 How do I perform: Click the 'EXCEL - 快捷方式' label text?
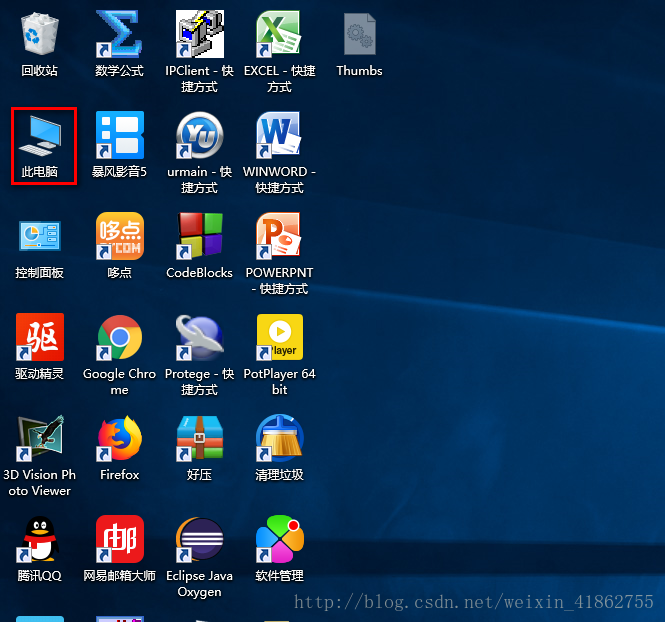click(x=279, y=78)
